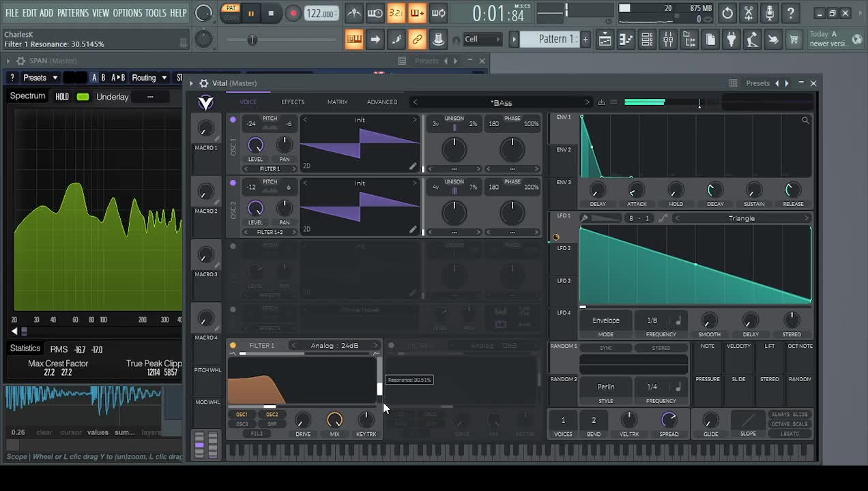Switch to Vital MATRIX tab
868x491 pixels.
pos(337,102)
